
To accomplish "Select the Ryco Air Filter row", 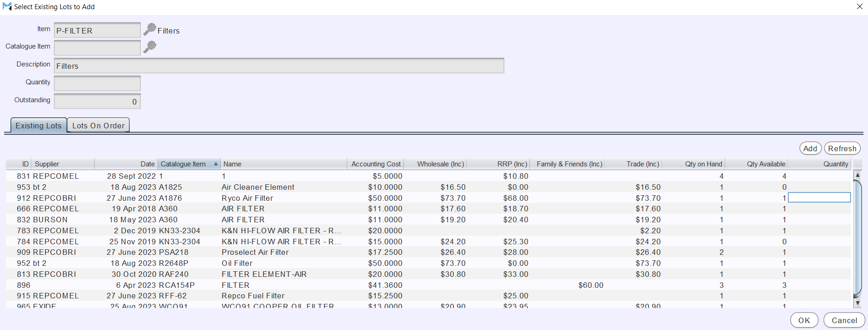I will pos(428,198).
